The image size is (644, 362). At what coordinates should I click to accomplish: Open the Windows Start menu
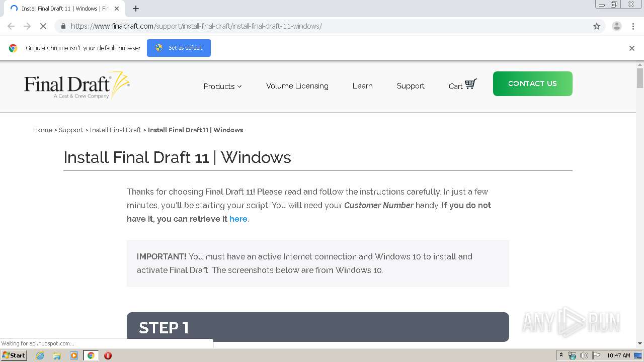coord(14,355)
